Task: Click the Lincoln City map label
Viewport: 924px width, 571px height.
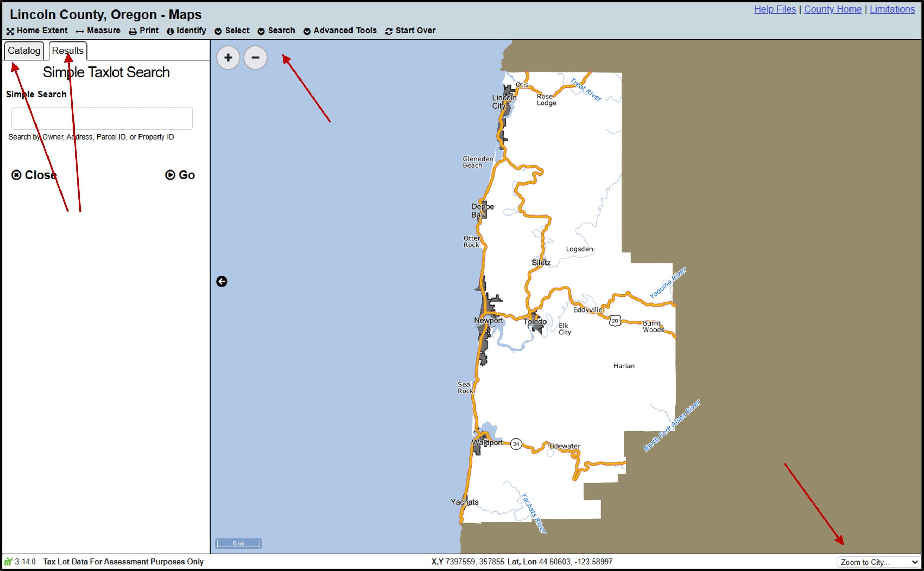Action: (x=504, y=102)
